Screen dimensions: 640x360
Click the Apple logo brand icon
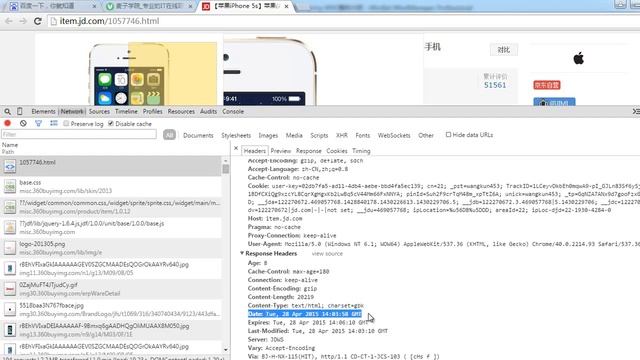coord(578,58)
